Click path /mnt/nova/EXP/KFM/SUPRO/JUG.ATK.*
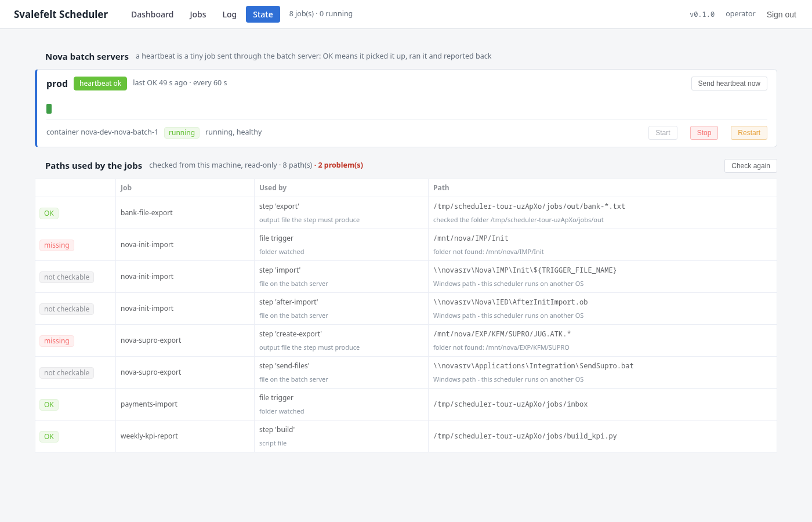Screen dimensions: 812x522 pyautogui.click(x=502, y=334)
